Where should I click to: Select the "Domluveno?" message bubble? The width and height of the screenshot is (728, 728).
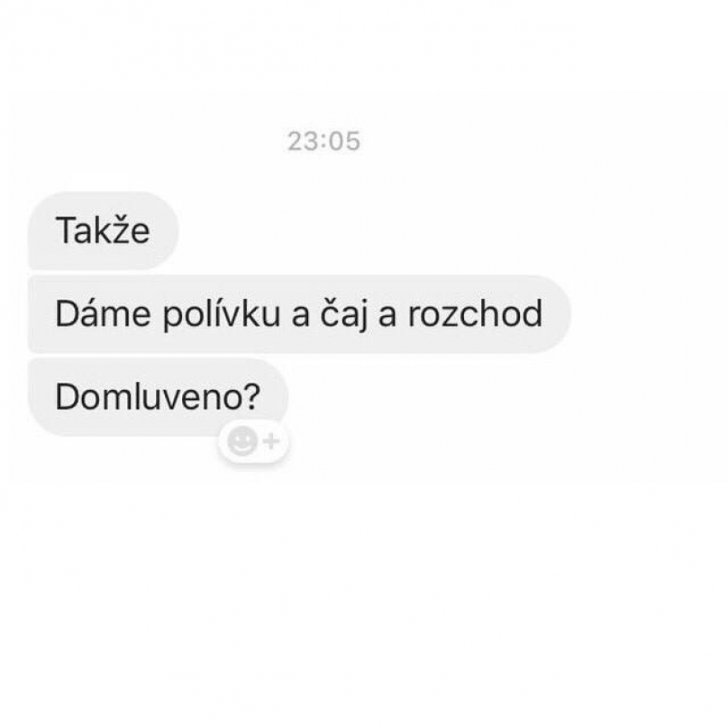pyautogui.click(x=158, y=397)
